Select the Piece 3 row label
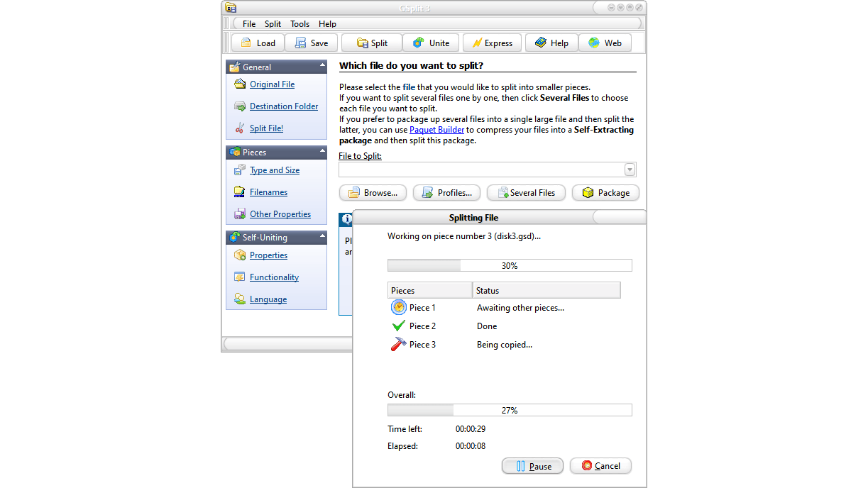Viewport: 868px width, 488px height. (x=422, y=345)
